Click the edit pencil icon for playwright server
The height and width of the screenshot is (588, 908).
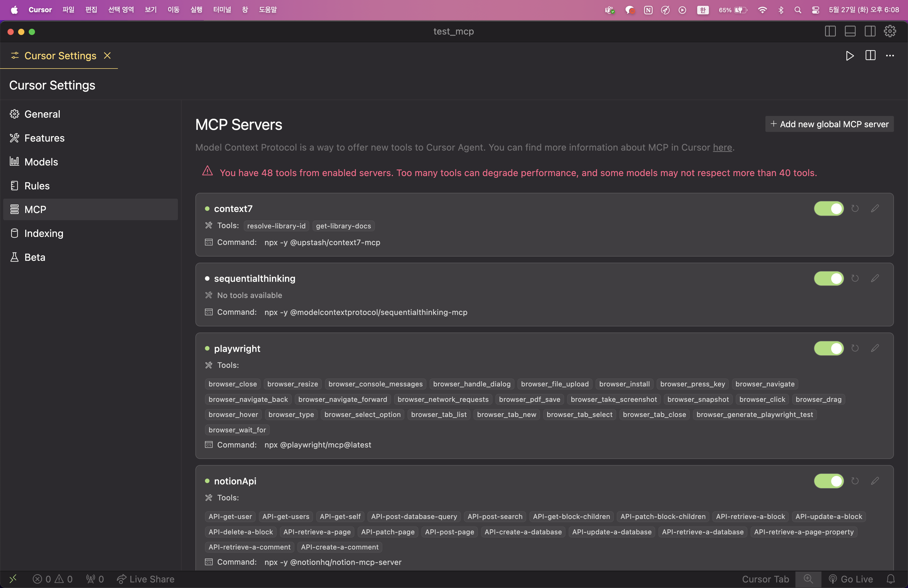pyautogui.click(x=875, y=348)
